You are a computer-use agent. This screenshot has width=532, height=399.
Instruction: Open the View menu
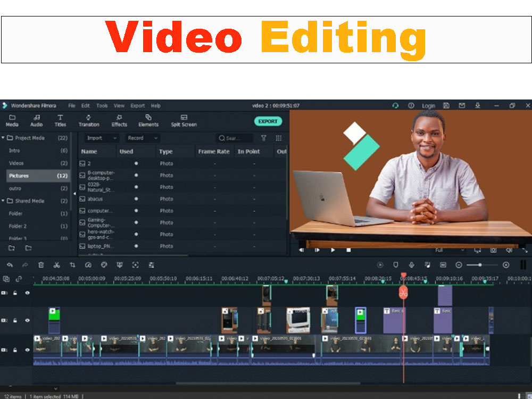(x=119, y=105)
